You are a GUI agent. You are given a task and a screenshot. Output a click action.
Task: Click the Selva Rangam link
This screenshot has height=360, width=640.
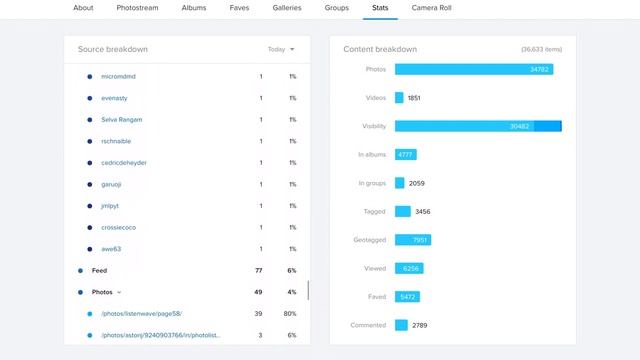click(122, 120)
